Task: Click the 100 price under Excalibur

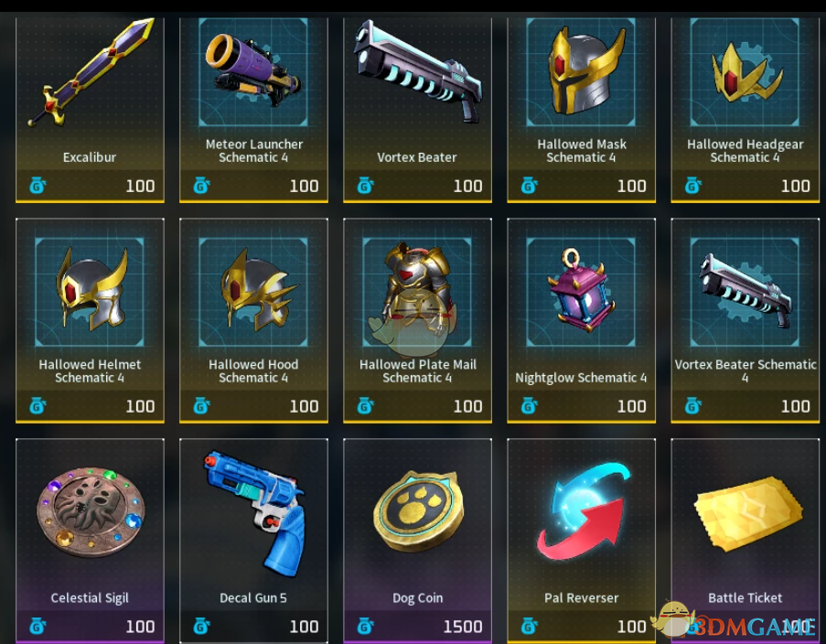Action: tap(140, 186)
